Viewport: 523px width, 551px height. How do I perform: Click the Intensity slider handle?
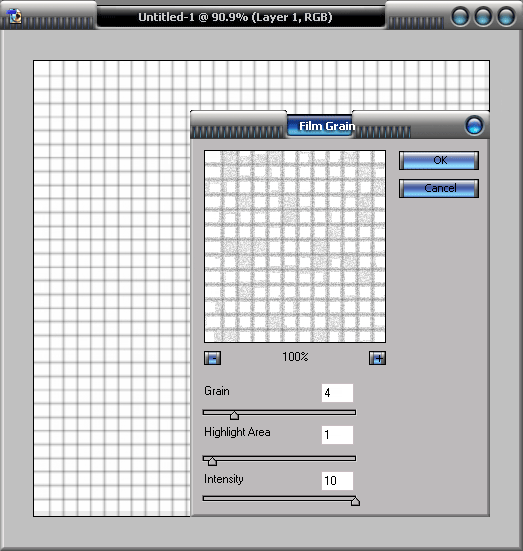pyautogui.click(x=355, y=501)
